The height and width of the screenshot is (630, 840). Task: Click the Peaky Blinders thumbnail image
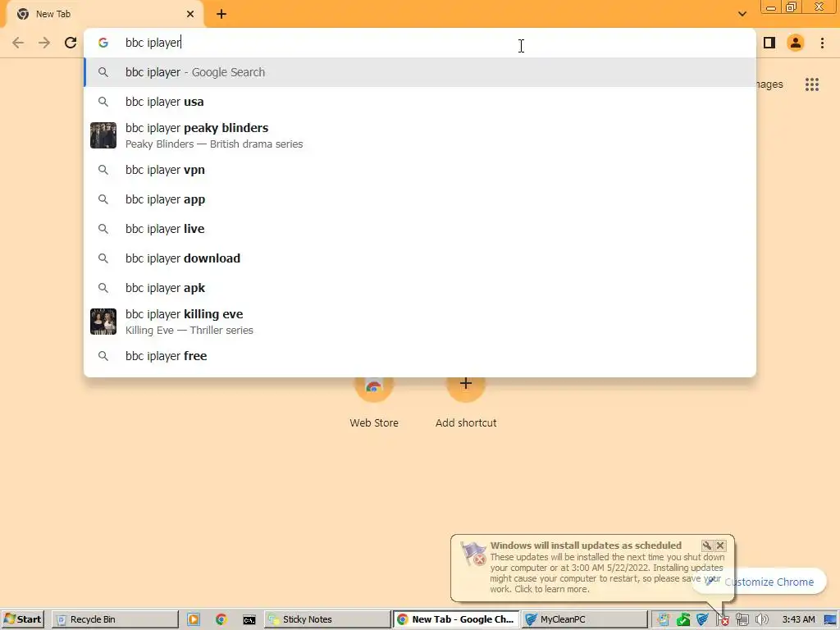[x=103, y=135]
